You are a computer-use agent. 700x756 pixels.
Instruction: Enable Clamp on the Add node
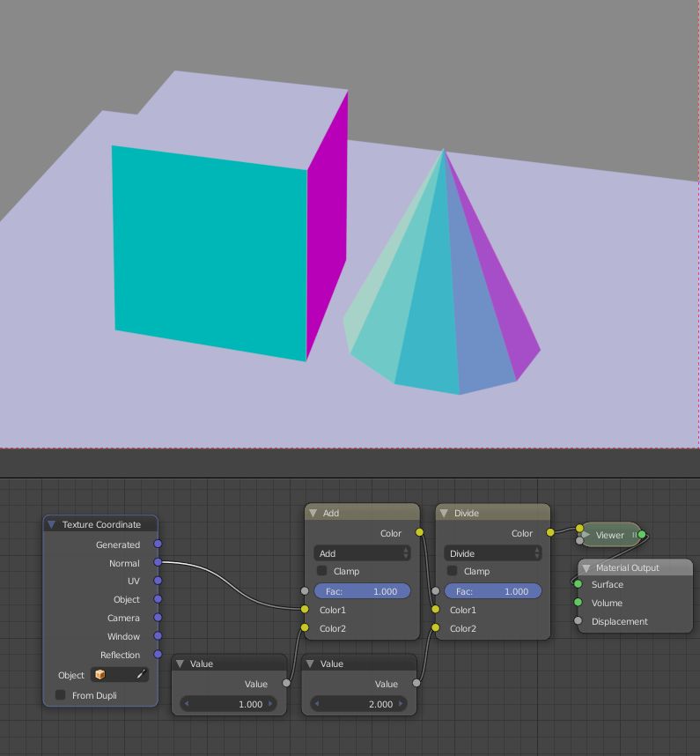coord(321,571)
